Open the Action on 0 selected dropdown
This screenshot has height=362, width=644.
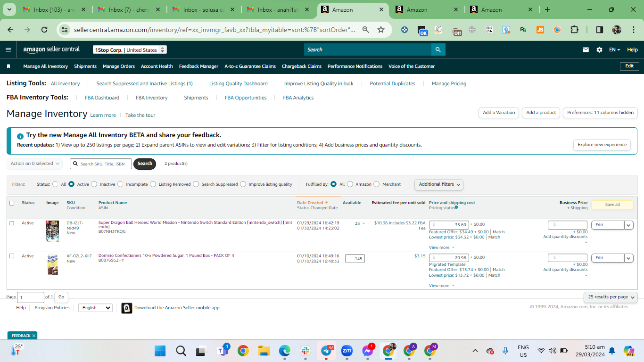click(x=34, y=164)
